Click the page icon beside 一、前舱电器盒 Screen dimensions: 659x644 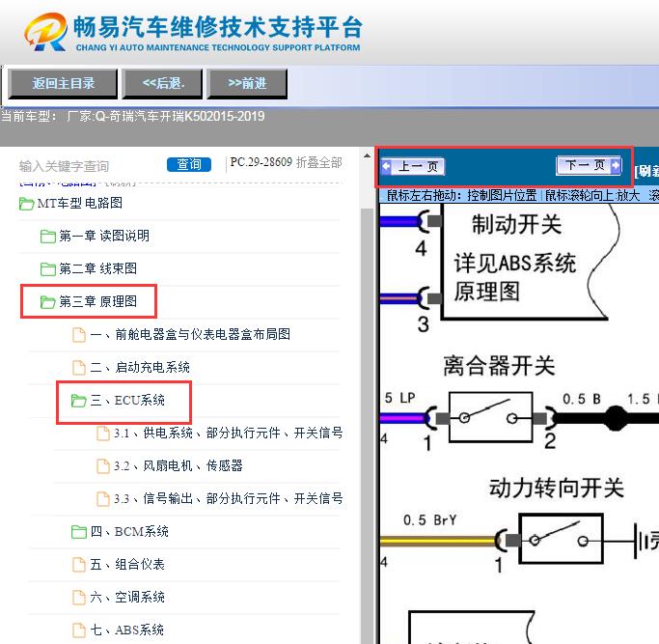click(79, 335)
